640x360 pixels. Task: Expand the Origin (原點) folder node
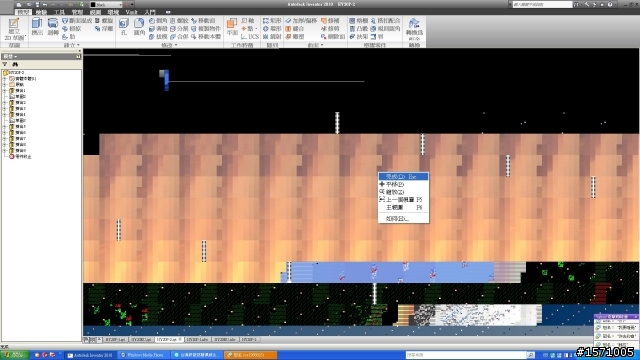pos(5,84)
